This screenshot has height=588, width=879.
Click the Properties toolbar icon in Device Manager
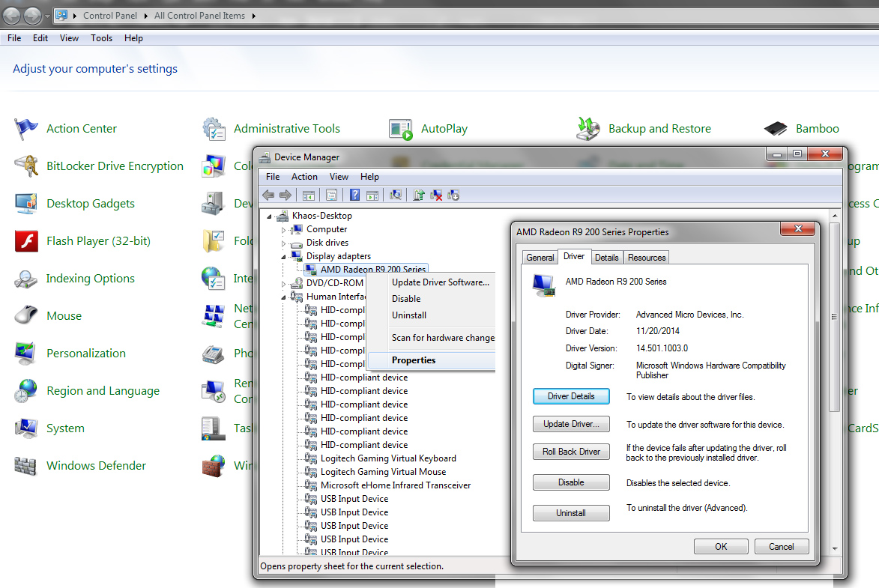click(331, 195)
